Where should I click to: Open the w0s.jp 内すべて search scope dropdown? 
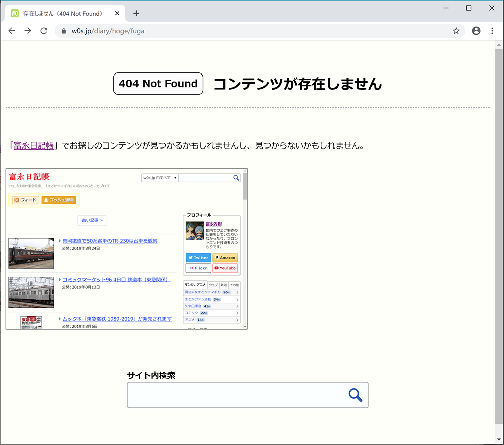click(159, 178)
